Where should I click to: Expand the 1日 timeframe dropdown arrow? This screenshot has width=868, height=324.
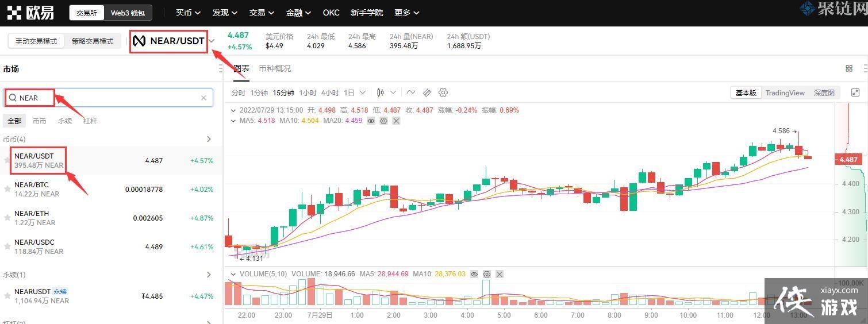point(363,92)
